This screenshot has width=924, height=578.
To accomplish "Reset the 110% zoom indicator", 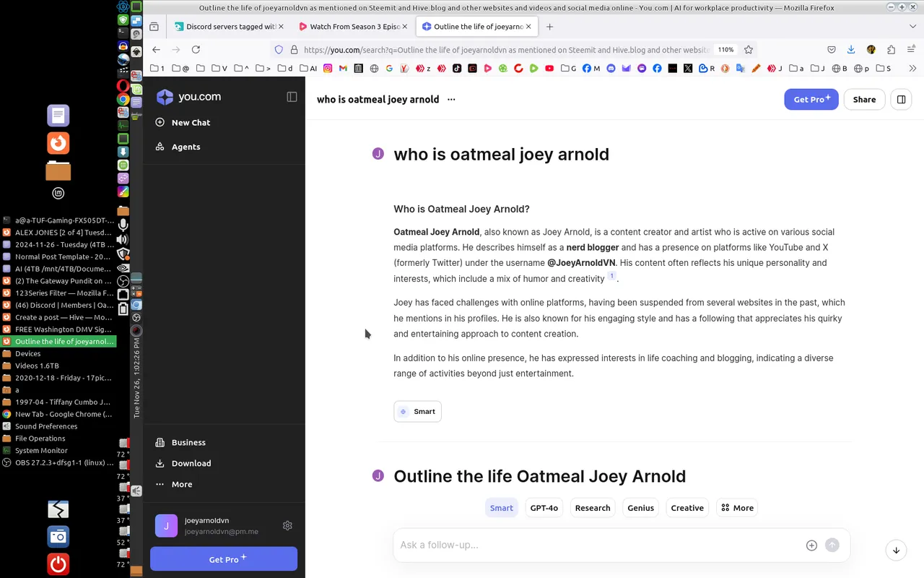I will pos(725,50).
